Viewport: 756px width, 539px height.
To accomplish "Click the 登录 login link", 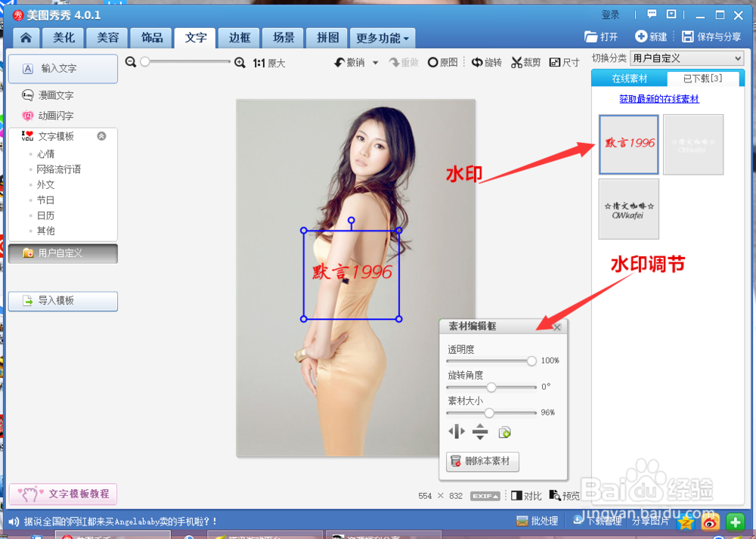I will (610, 15).
